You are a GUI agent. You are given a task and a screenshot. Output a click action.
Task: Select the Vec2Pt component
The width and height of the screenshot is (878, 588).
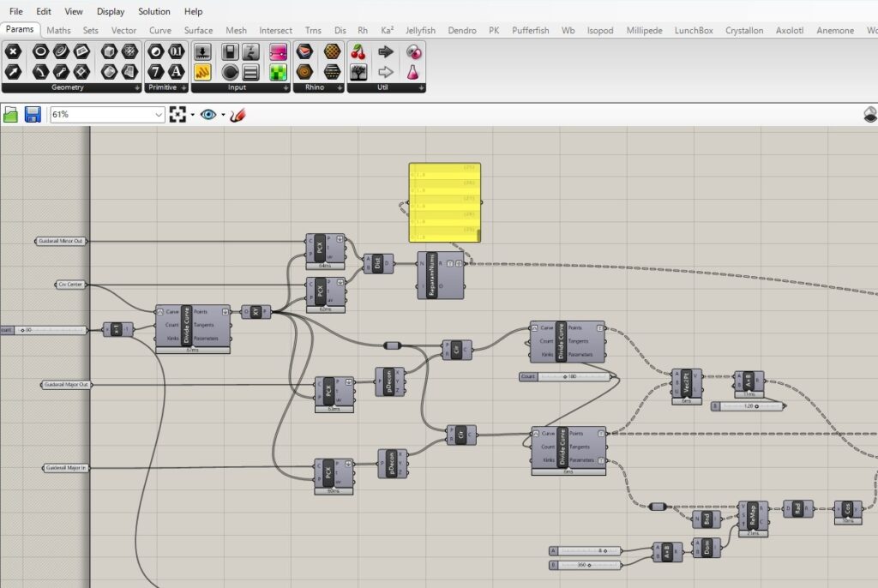[x=687, y=387]
